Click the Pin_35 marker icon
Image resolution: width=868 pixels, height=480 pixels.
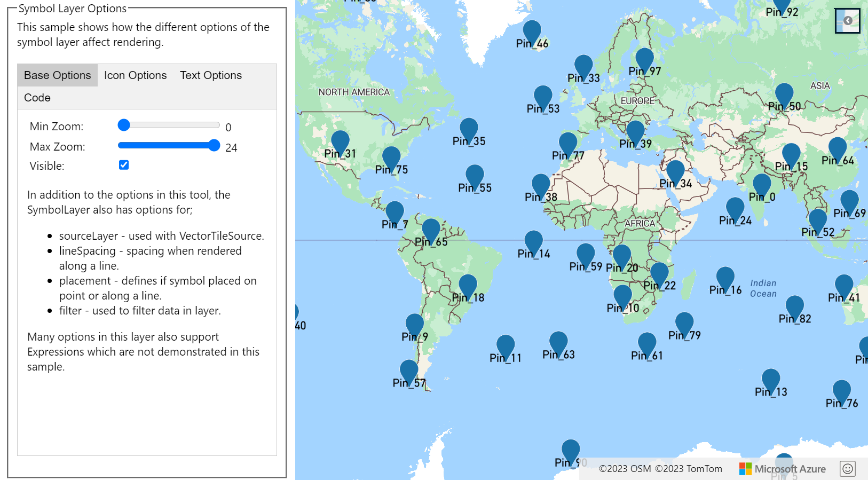pyautogui.click(x=469, y=130)
